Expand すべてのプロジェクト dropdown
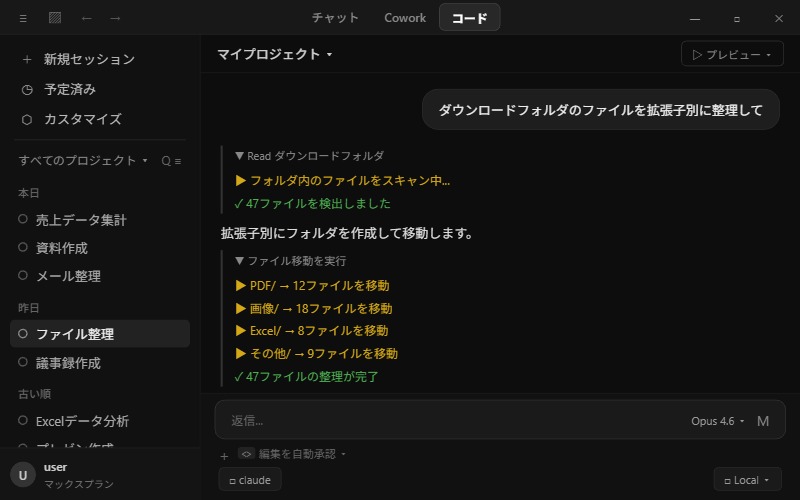 83,160
